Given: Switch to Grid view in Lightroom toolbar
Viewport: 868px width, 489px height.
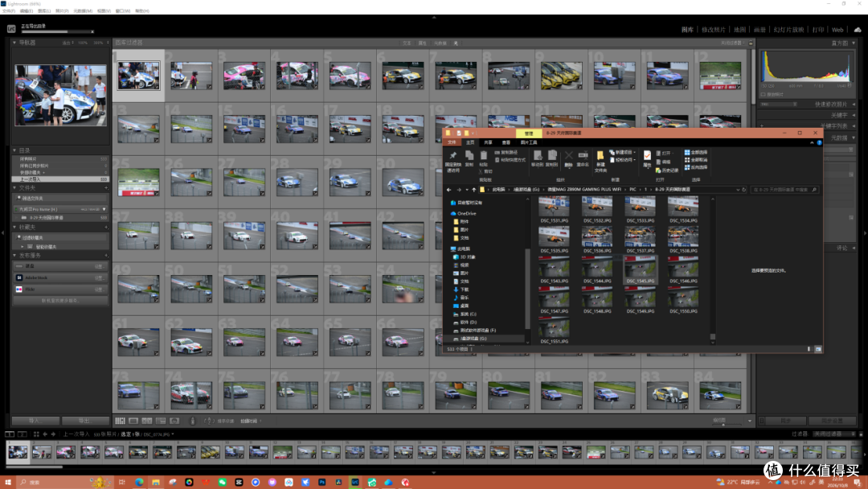Looking at the screenshot, I should [x=120, y=421].
